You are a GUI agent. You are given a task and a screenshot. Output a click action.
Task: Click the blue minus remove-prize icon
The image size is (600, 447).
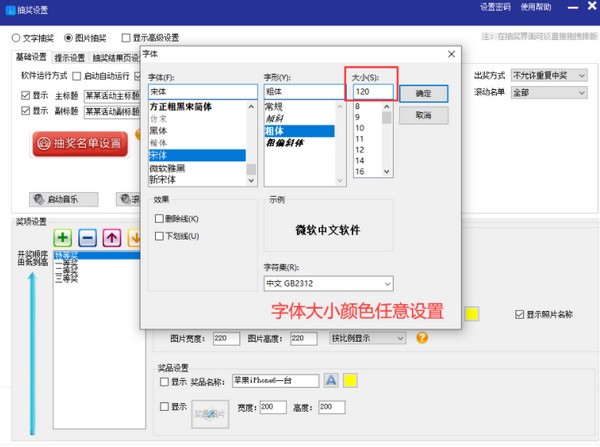tap(87, 238)
